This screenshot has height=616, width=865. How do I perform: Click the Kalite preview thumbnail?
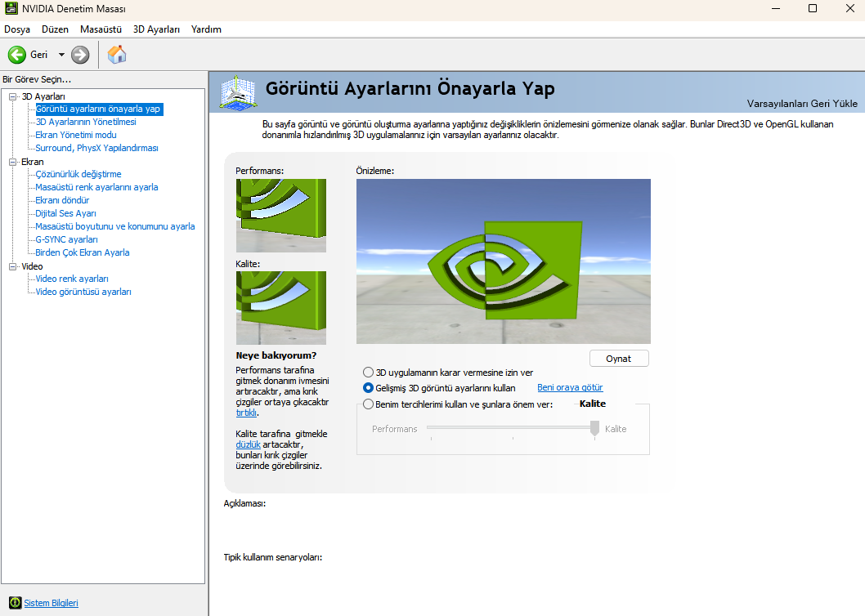pos(280,308)
